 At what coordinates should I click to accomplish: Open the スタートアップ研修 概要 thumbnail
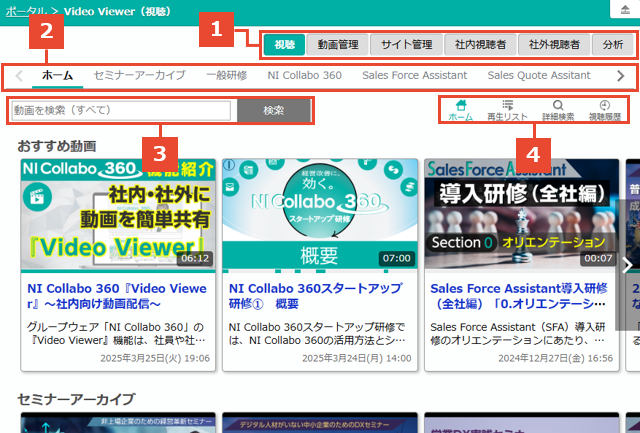point(320,215)
